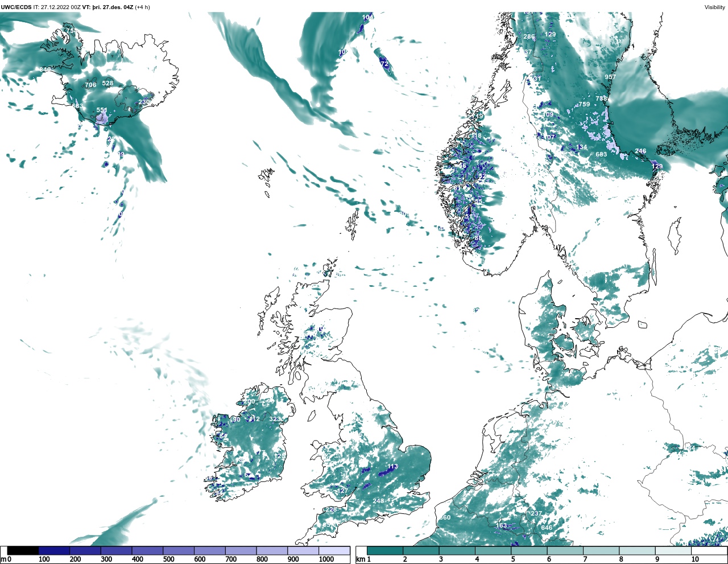
Task: Click the black 0–100 m legend swatch
Action: (x=23, y=550)
